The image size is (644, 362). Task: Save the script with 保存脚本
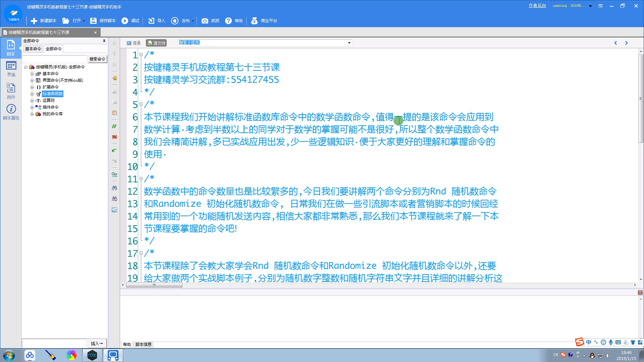pos(102,21)
